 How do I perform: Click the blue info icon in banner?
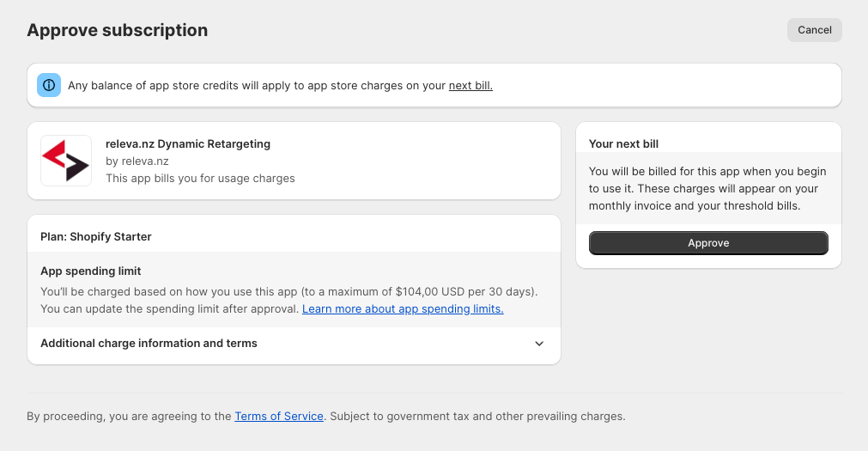click(x=49, y=85)
